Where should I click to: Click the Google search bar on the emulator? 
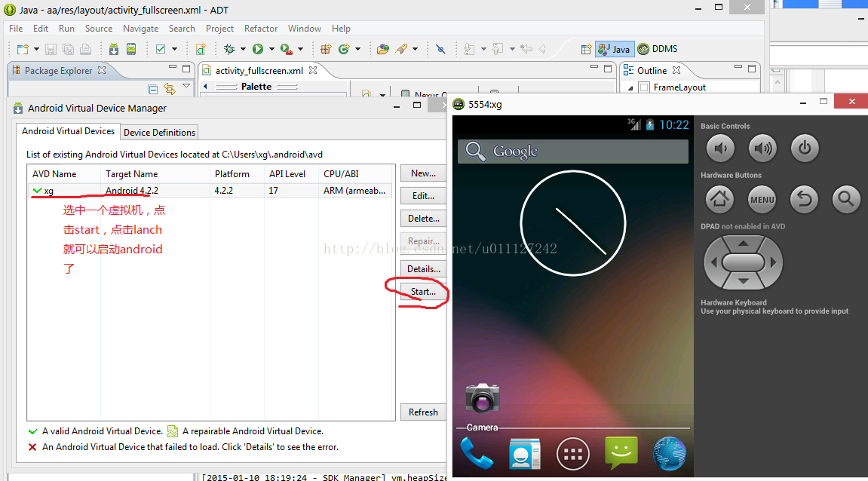coord(573,151)
